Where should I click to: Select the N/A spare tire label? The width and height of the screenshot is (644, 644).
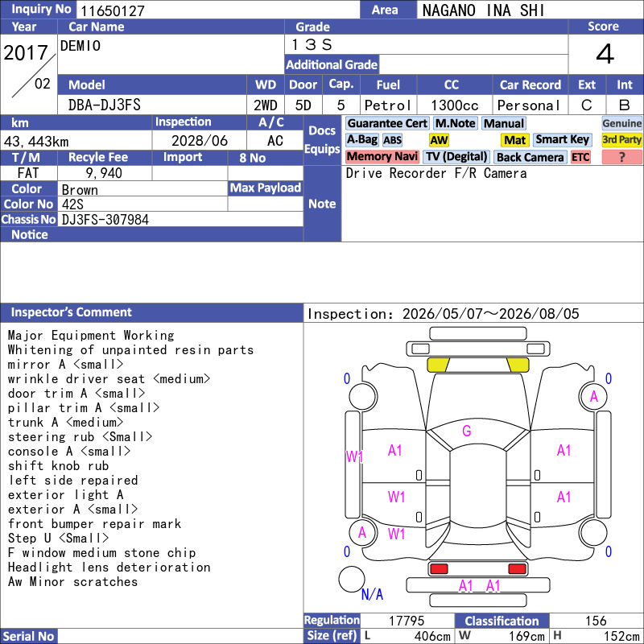pyautogui.click(x=372, y=594)
